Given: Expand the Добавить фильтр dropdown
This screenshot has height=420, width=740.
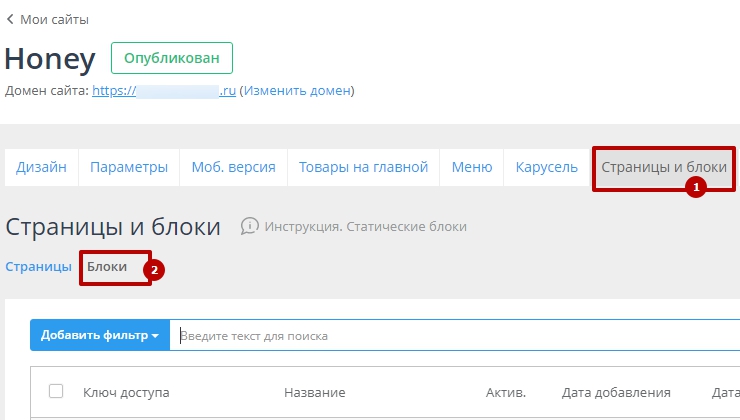Looking at the screenshot, I should pos(100,335).
